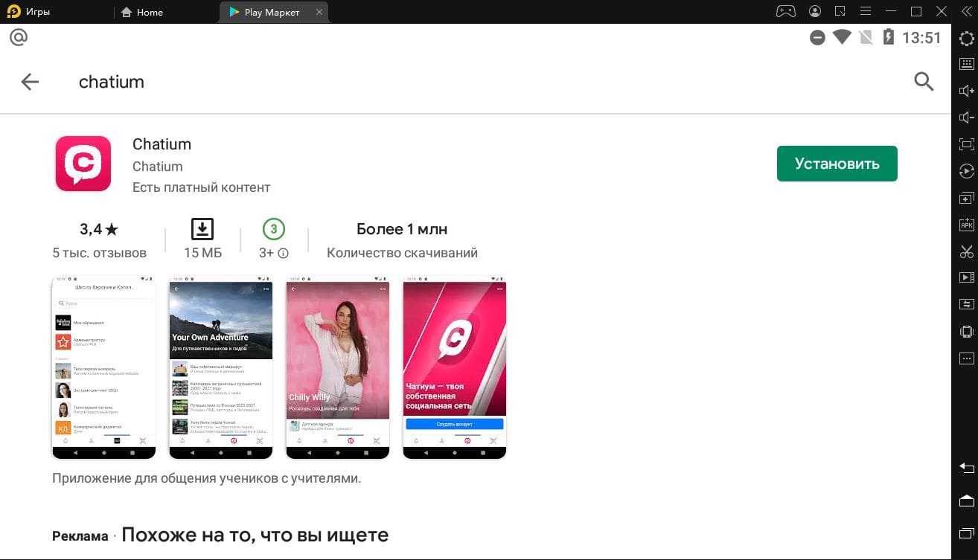978x560 pixels.
Task: Take a screenshot with scissors icon
Action: (x=966, y=251)
